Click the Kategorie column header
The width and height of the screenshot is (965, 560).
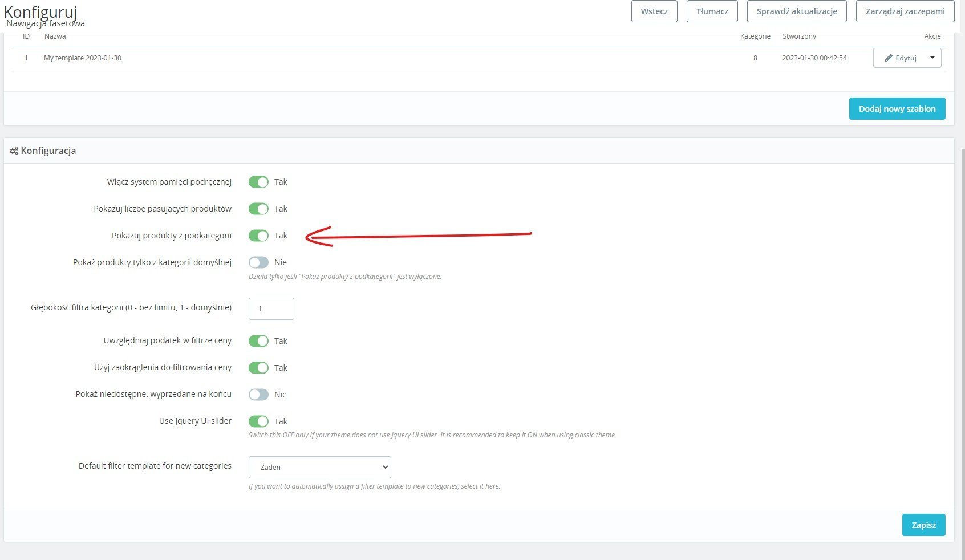coord(755,36)
